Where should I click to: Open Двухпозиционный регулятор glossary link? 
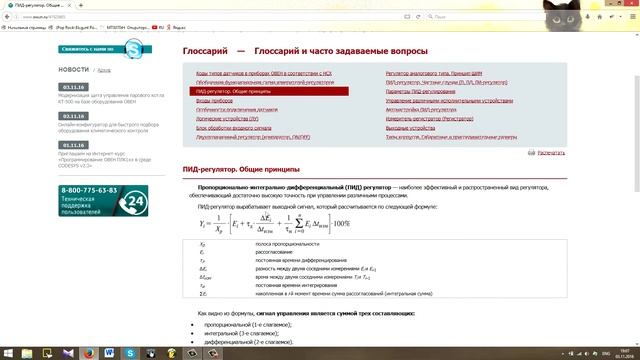pyautogui.click(x=253, y=137)
